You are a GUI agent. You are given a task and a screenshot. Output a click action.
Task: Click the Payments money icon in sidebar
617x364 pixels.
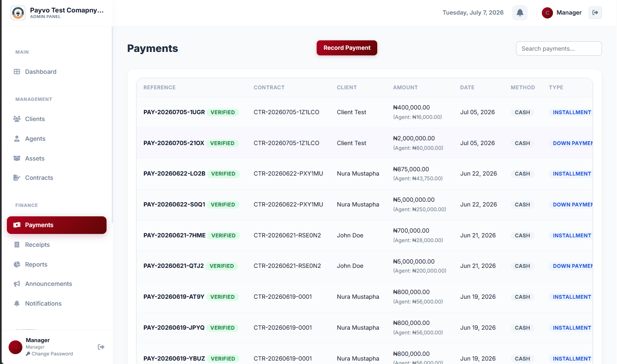17,225
